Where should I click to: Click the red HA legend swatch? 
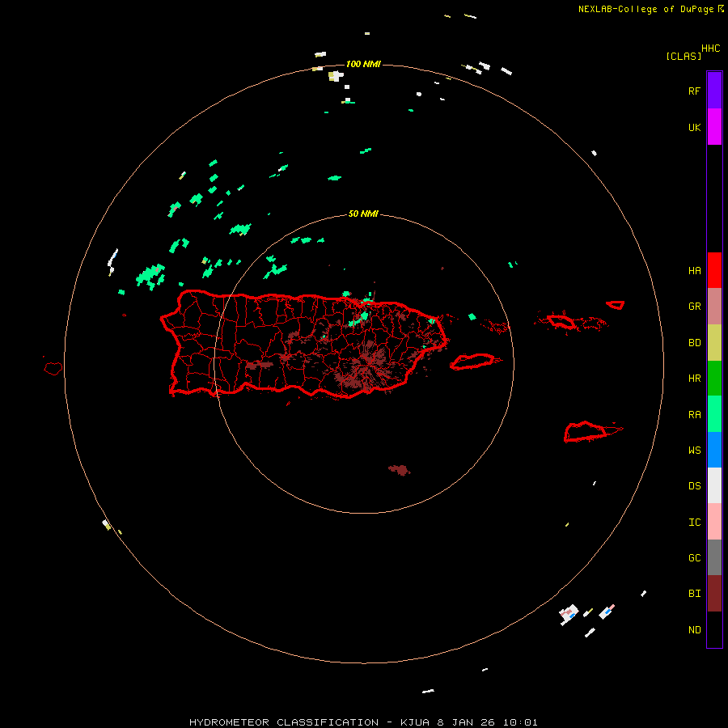(x=714, y=270)
